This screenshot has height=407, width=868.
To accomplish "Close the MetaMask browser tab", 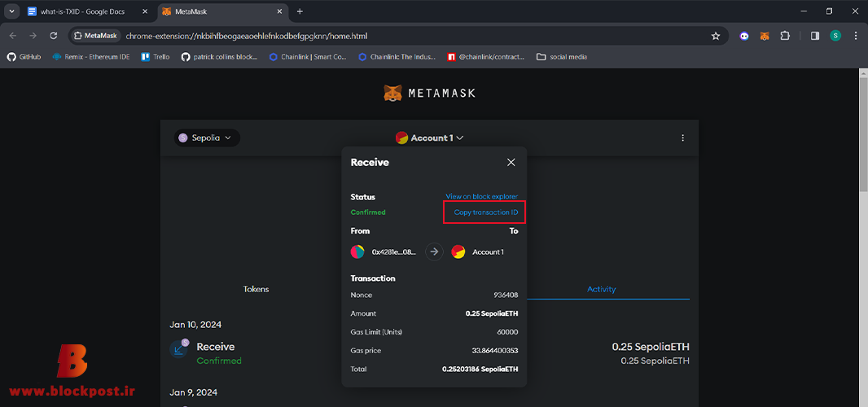I will tap(278, 11).
